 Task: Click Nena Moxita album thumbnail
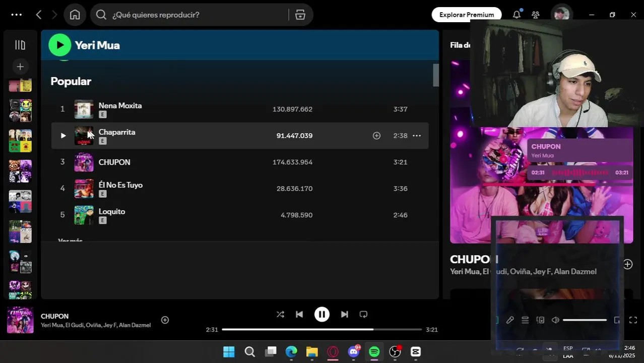coord(84,109)
